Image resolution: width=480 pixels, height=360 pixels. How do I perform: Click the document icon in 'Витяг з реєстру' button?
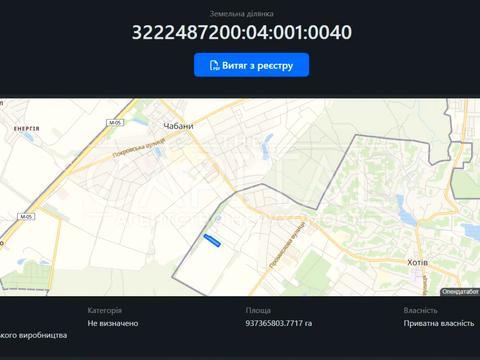(214, 65)
